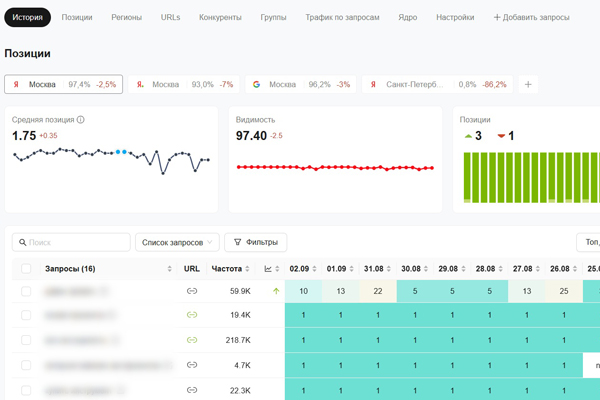This screenshot has width=600, height=400.
Task: Toggle select-all checkbox in table header
Action: click(x=26, y=269)
